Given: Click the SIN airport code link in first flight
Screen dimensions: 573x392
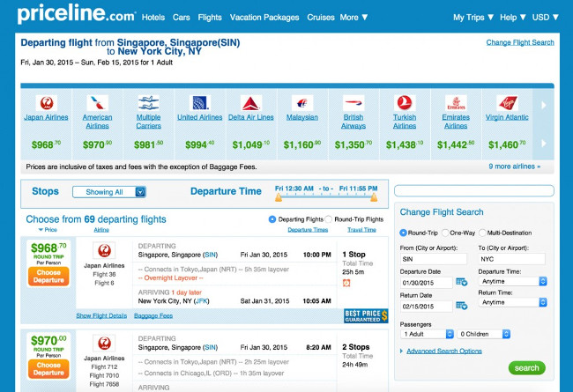Looking at the screenshot, I should coord(210,255).
